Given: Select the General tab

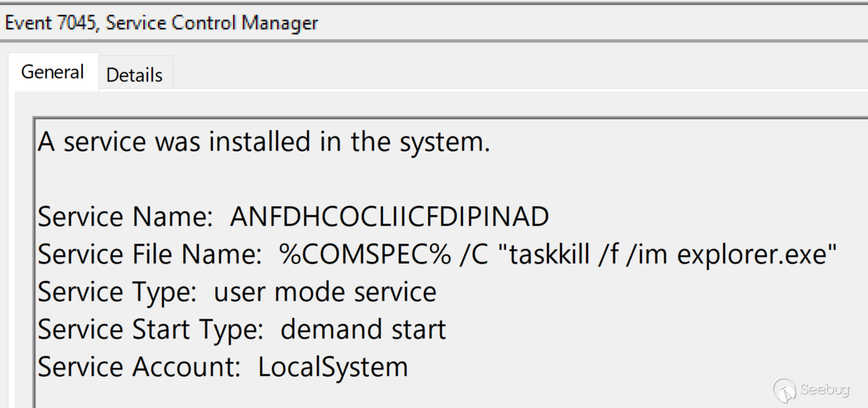Looking at the screenshot, I should 53,72.
